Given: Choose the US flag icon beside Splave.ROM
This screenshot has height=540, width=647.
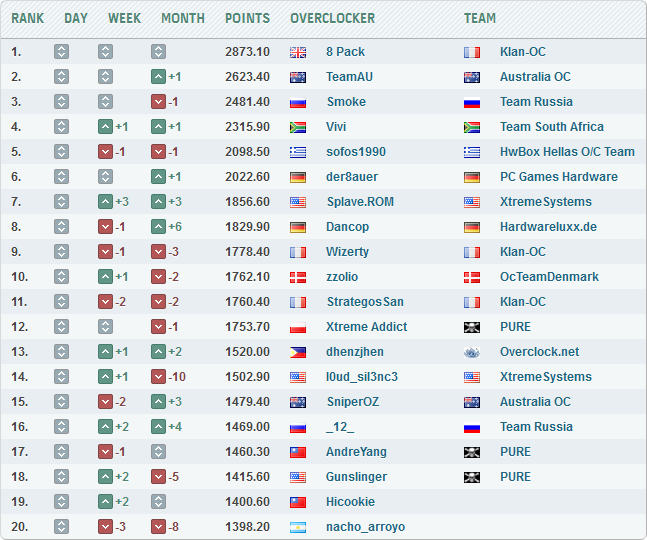Looking at the screenshot, I should 298,202.
